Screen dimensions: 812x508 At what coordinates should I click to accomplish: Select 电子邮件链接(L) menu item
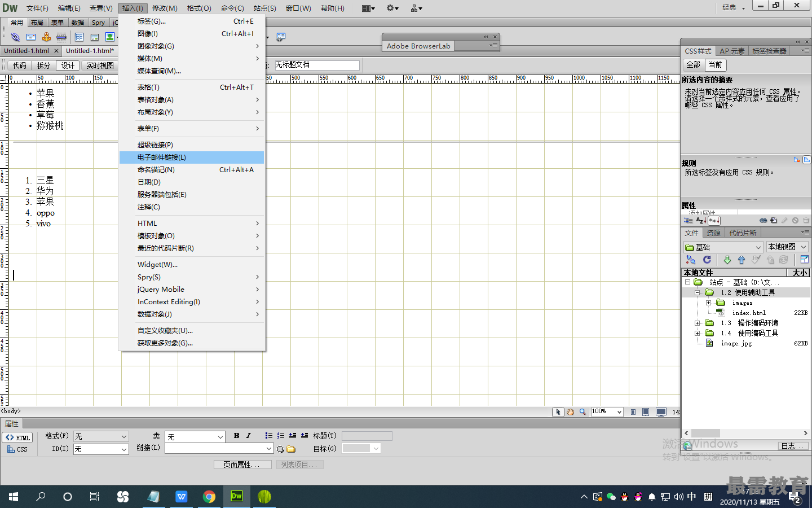coord(192,157)
